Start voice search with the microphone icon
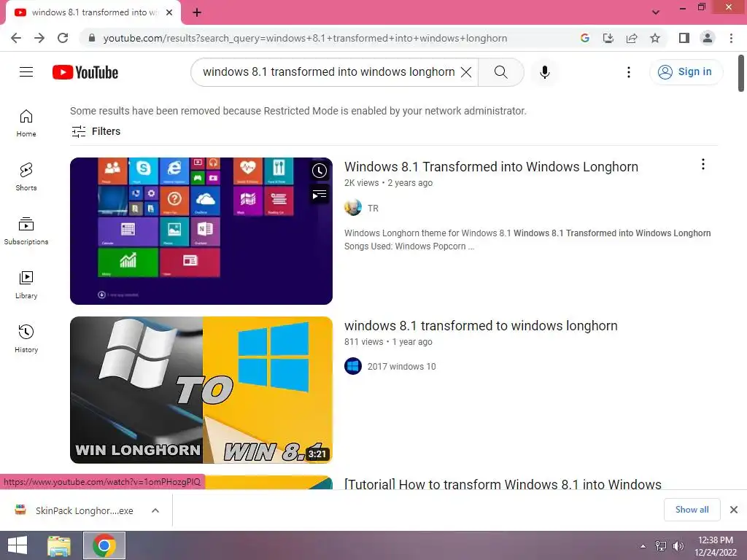Viewport: 747px width, 560px height. point(544,72)
